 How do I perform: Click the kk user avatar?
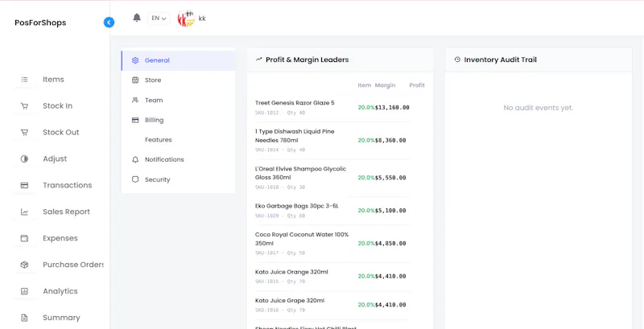(x=186, y=19)
